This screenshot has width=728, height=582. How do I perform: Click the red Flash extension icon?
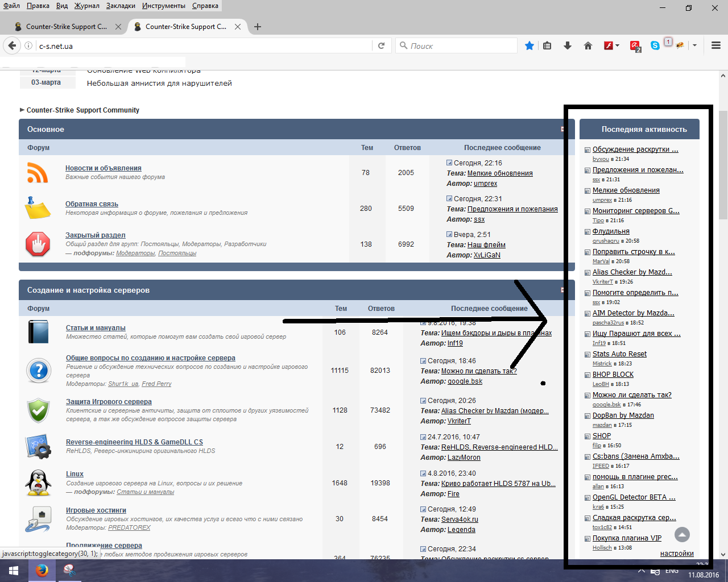[x=608, y=46]
